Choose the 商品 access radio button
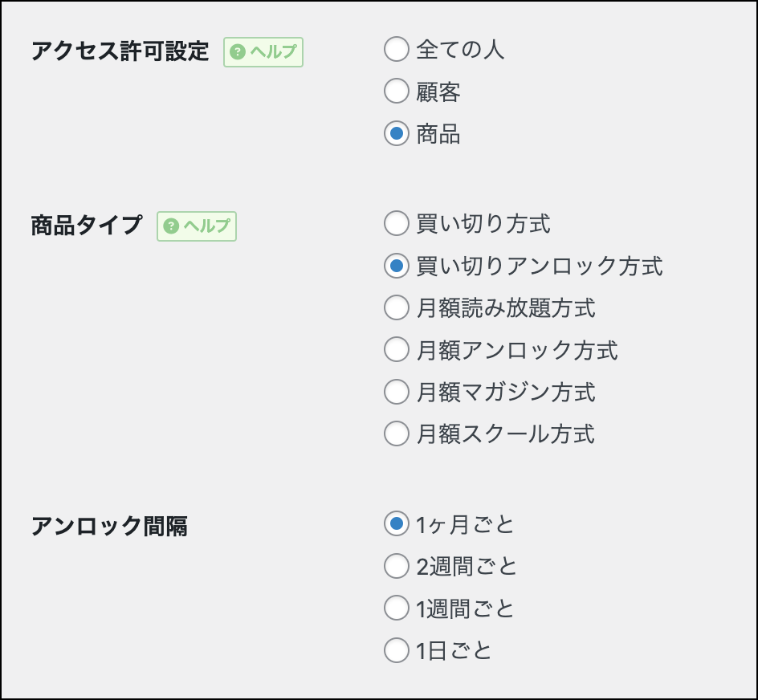The height and width of the screenshot is (700, 758). tap(397, 133)
